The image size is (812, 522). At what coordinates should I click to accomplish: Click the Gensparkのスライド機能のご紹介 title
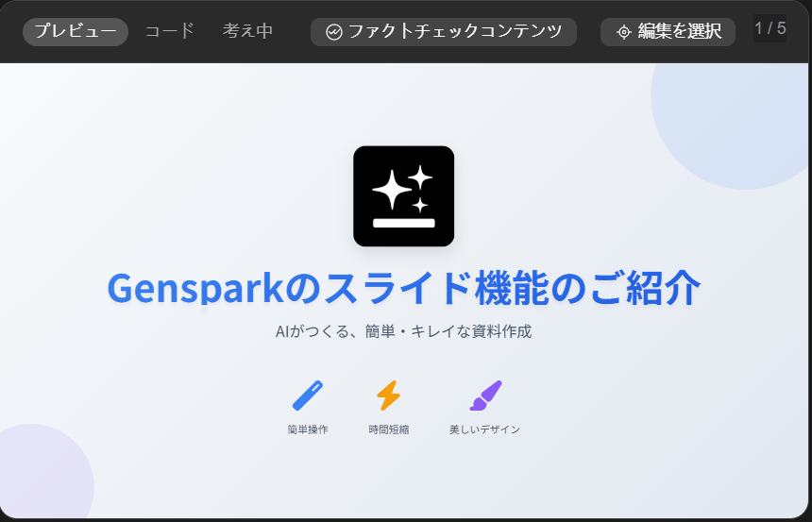[403, 289]
